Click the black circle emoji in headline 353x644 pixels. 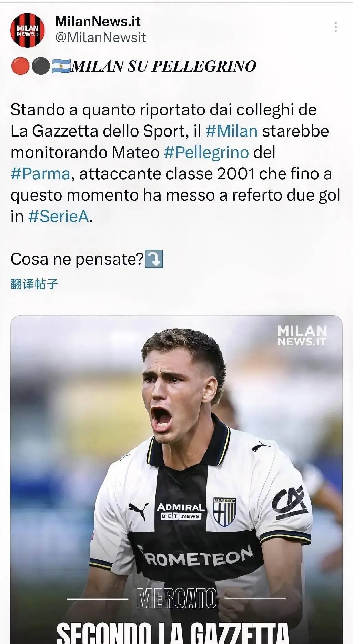(x=41, y=66)
